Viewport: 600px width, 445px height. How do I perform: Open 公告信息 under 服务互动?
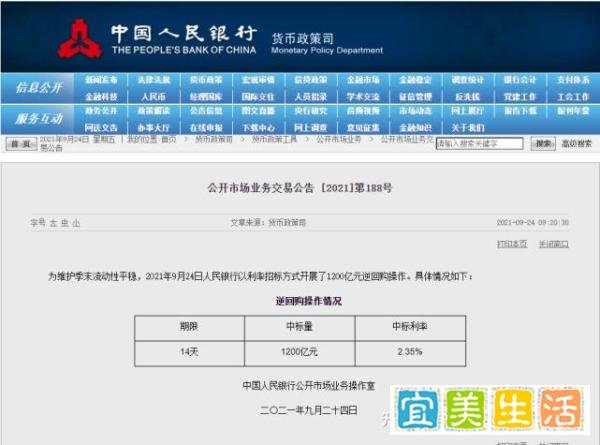[206, 111]
